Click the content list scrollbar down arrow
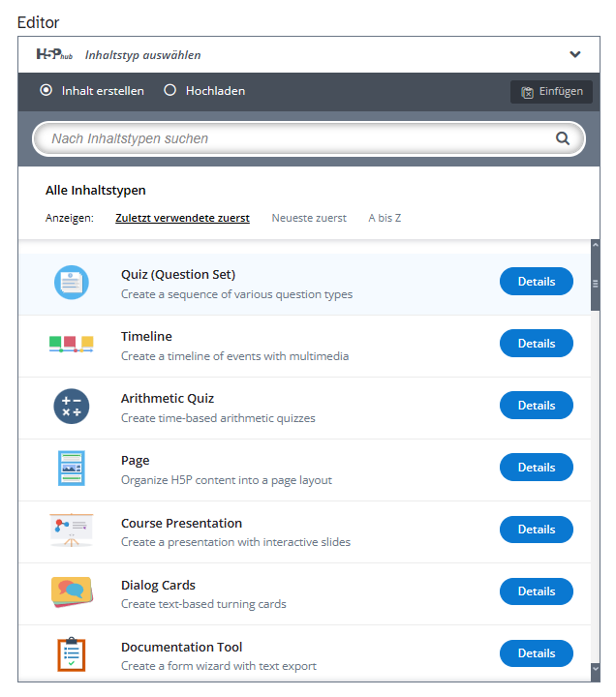The image size is (616, 697). pos(596,668)
